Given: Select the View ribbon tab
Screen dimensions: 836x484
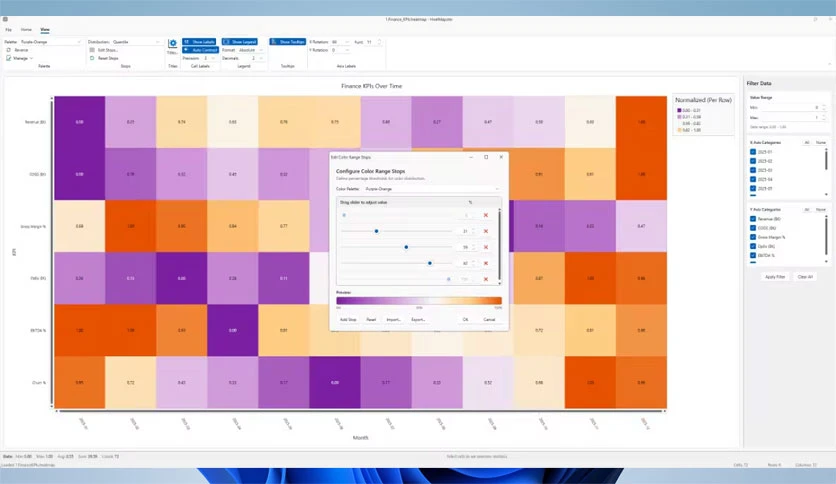Looking at the screenshot, I should pos(45,30).
